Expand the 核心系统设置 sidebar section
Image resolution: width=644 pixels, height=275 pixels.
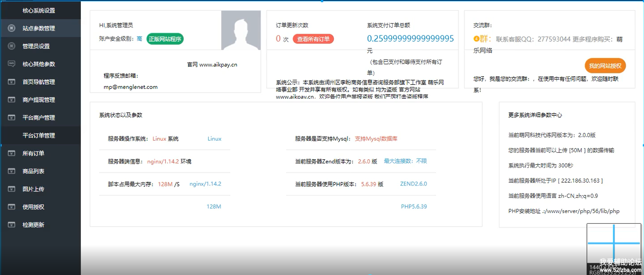(39, 10)
